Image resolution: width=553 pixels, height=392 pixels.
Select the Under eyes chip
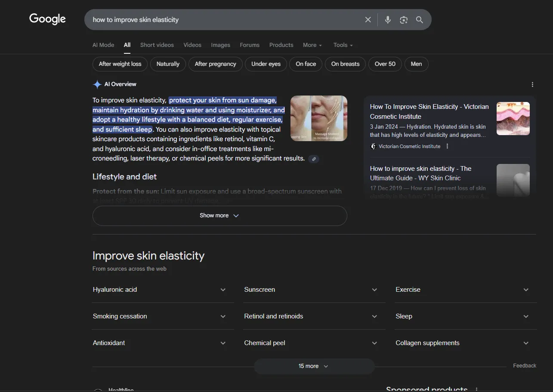coord(266,64)
